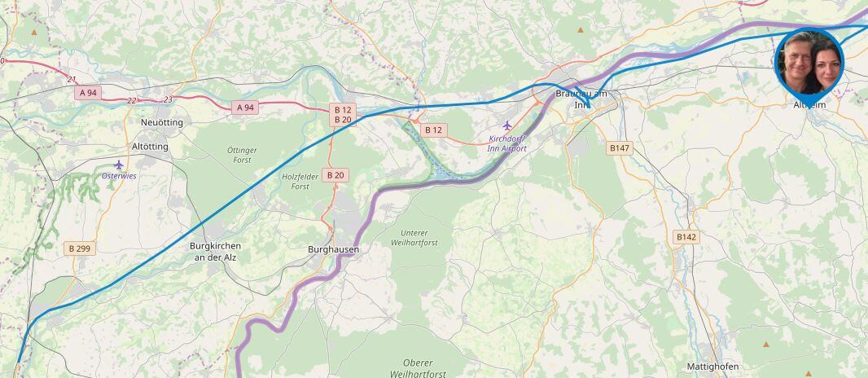Click the Unterer Weilhartforst forest label

coord(414,237)
